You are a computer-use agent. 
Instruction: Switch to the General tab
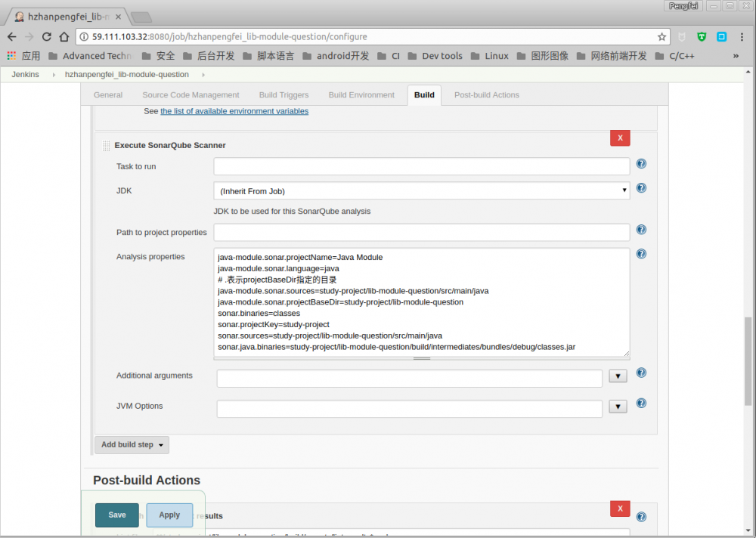[108, 95]
